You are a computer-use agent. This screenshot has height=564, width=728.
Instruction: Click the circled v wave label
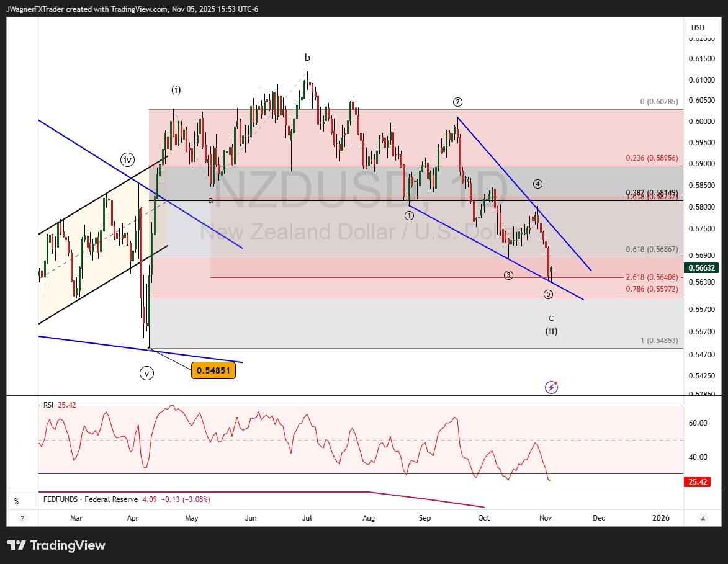(146, 373)
